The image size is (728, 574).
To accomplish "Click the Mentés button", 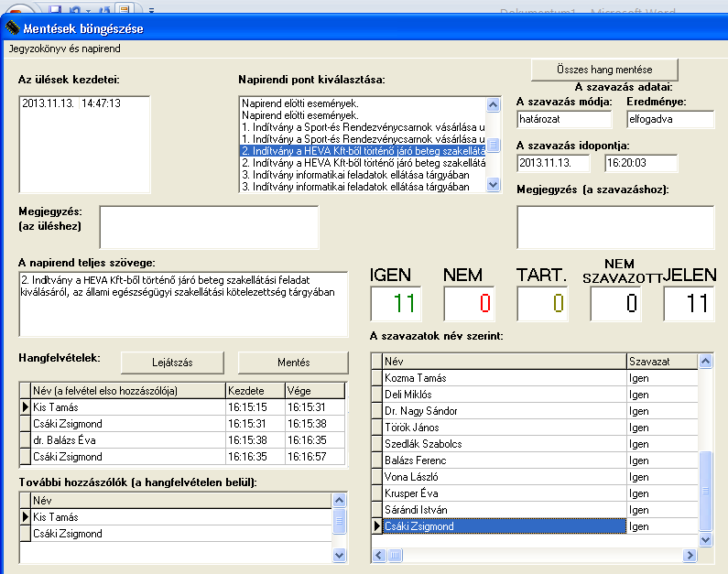I will click(293, 363).
